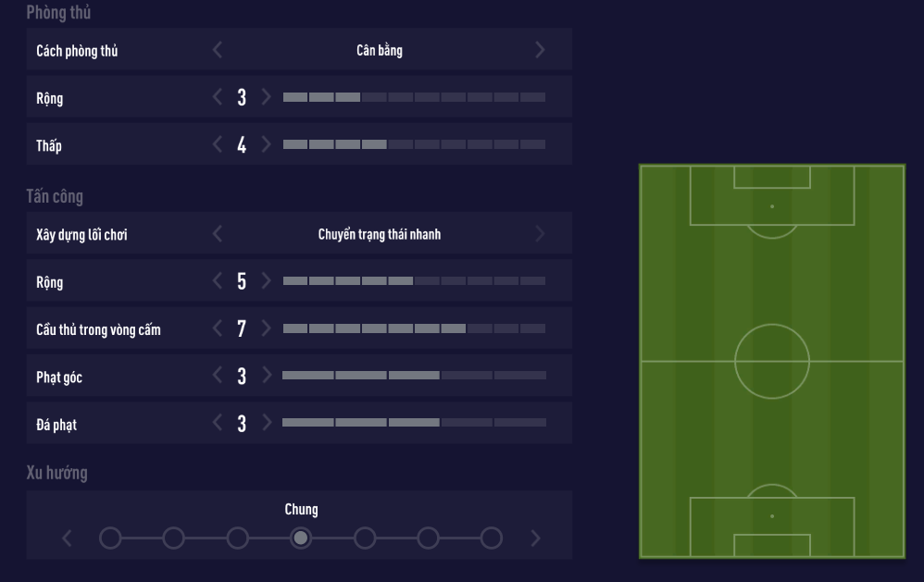Select previous Xây dựng lối chơi option
924x582 pixels.
pyautogui.click(x=218, y=234)
